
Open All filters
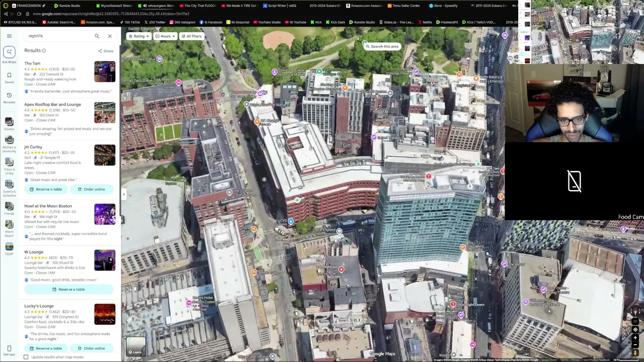pyautogui.click(x=191, y=36)
